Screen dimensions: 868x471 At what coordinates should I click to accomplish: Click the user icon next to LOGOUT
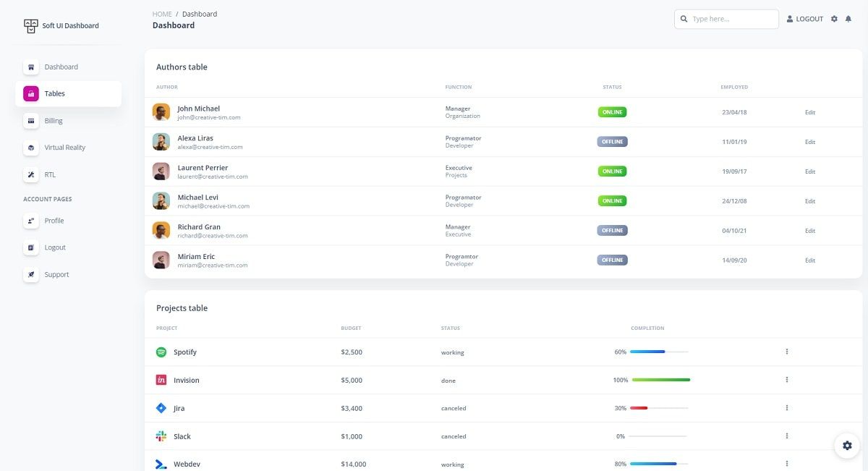click(790, 19)
